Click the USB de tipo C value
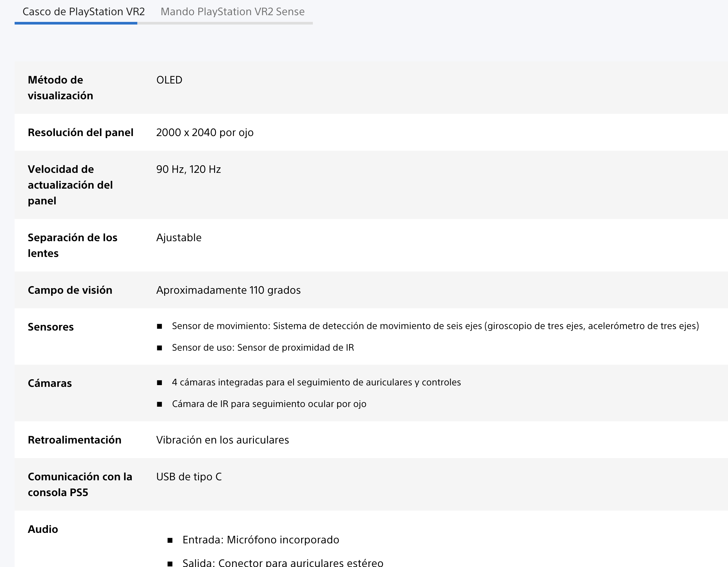Viewport: 728px width, 567px height. [189, 477]
